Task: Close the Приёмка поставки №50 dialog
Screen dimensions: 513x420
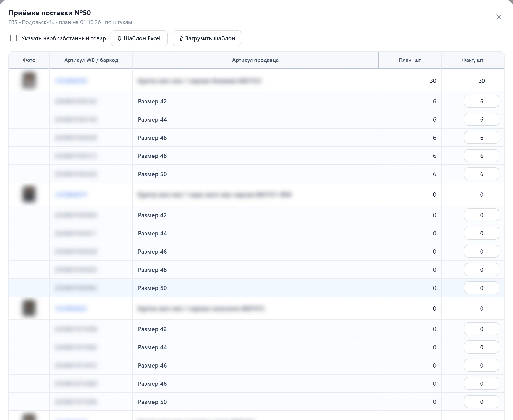Action: tap(499, 17)
